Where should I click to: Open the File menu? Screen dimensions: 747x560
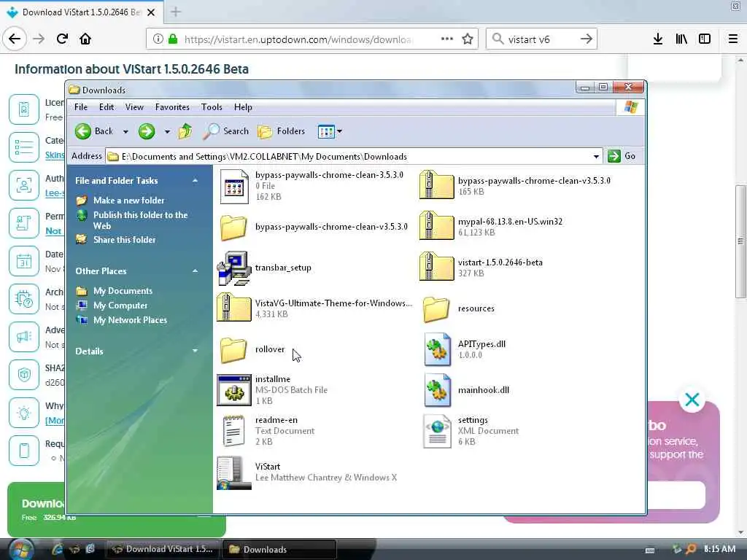click(81, 107)
